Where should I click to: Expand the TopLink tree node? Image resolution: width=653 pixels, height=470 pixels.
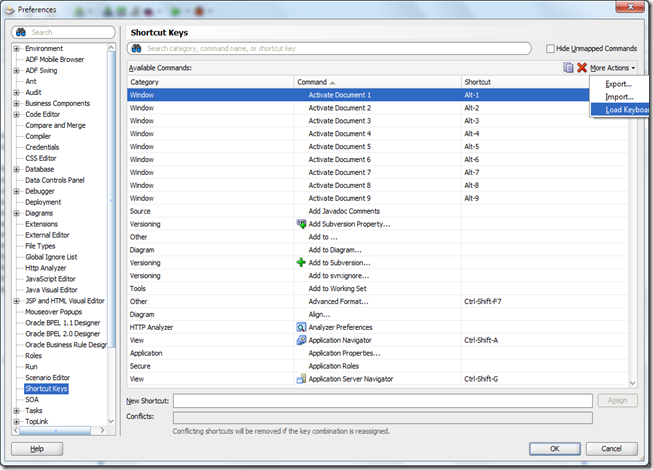[17, 422]
